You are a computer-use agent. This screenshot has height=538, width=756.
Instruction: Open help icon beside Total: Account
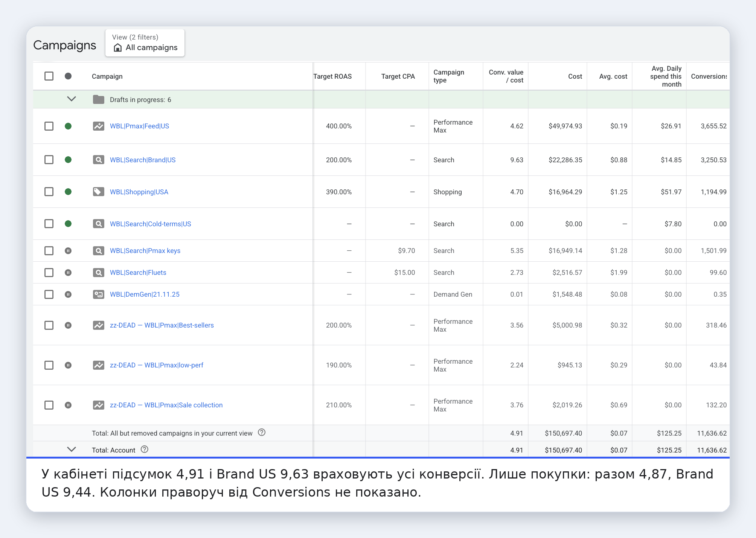click(x=145, y=449)
